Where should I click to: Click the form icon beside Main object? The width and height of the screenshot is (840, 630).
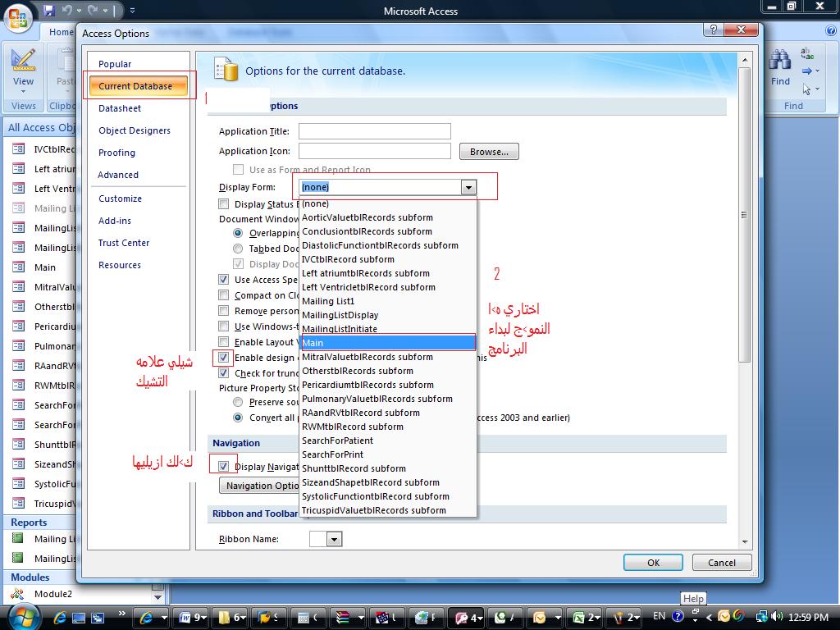(18, 267)
